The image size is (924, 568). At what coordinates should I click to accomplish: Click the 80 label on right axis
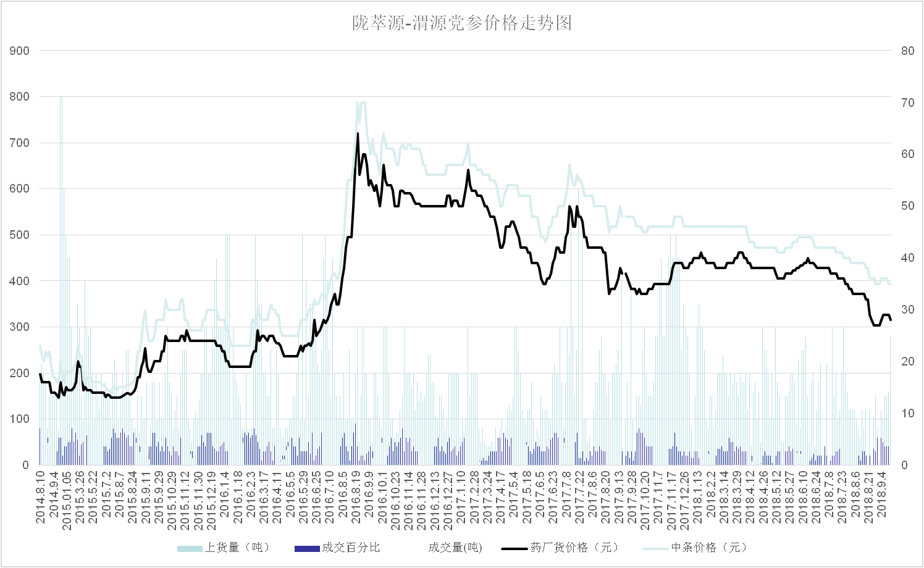907,51
